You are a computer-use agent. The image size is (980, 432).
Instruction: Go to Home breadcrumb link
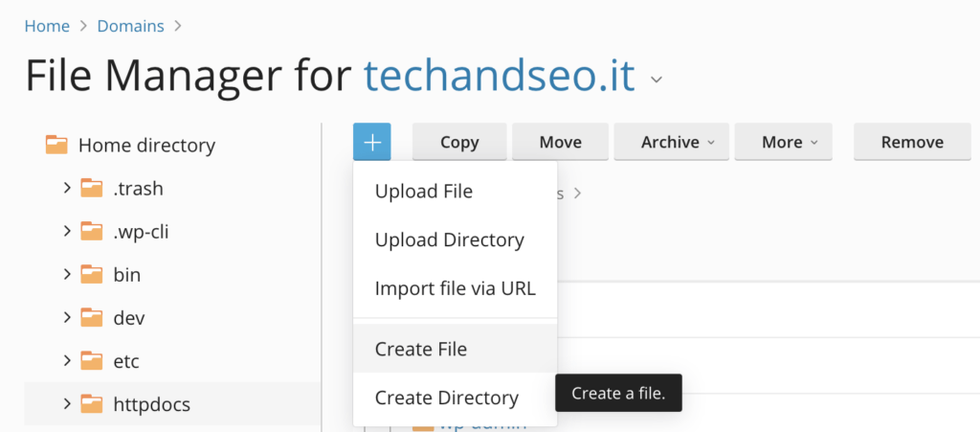[47, 26]
